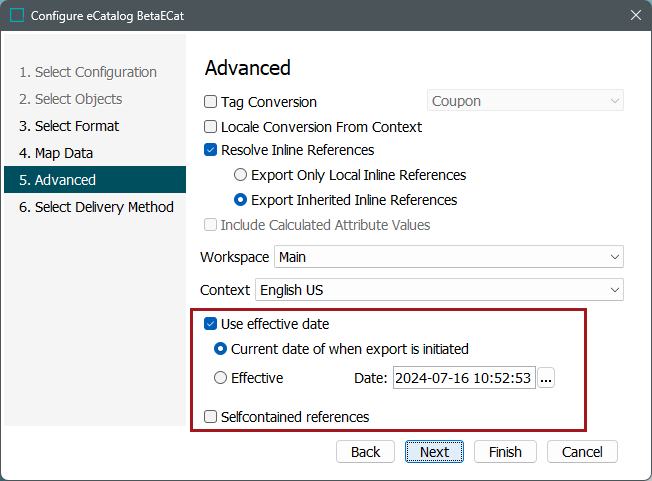Choose Export Inherited Inline References radio
The height and width of the screenshot is (481, 652).
point(240,200)
